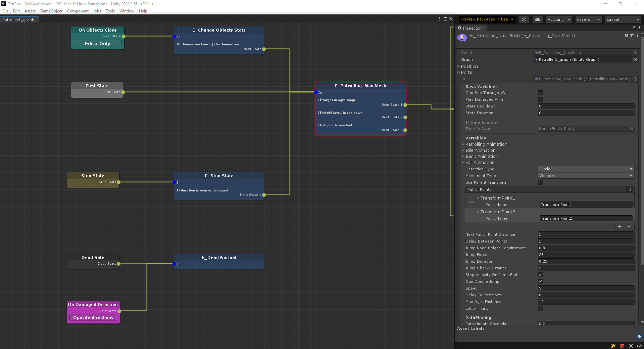Image resolution: width=644 pixels, height=349 pixels.
Task: Click the component preset sliders icon
Action: 632,35
